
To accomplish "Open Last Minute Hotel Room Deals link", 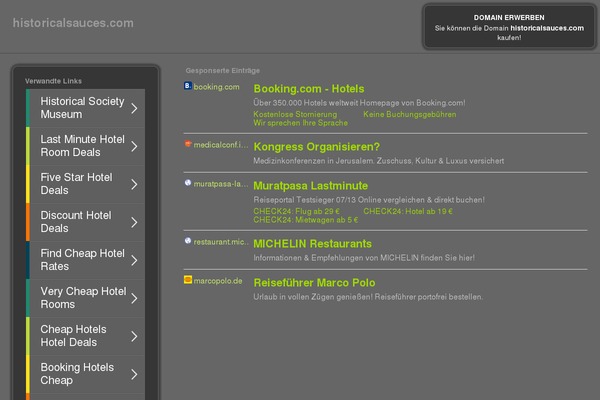I will click(x=85, y=146).
